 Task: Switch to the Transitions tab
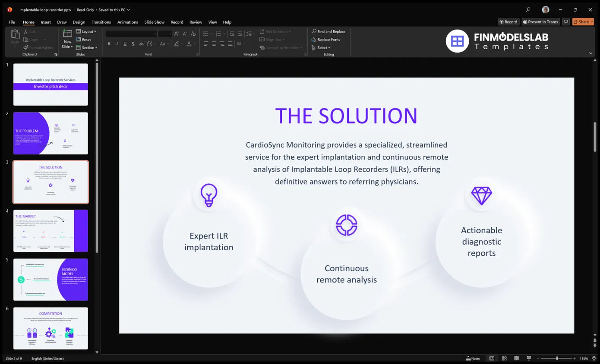point(101,22)
